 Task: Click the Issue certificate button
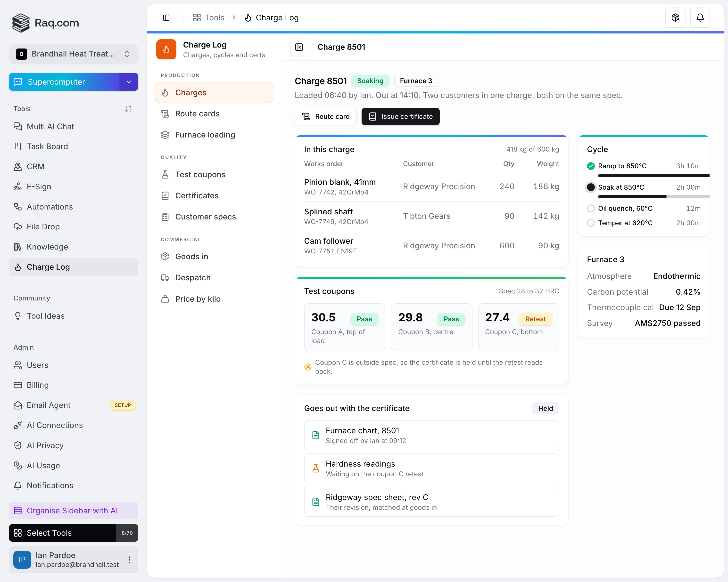click(x=400, y=117)
